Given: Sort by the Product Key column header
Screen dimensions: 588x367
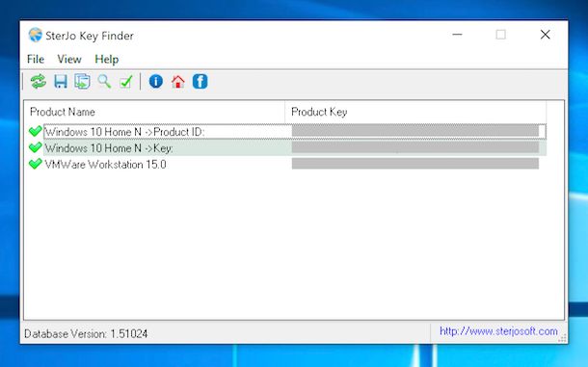Looking at the screenshot, I should click(415, 112).
